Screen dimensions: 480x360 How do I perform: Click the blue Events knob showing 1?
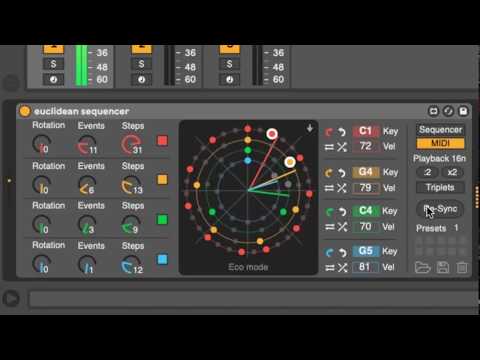click(86, 265)
